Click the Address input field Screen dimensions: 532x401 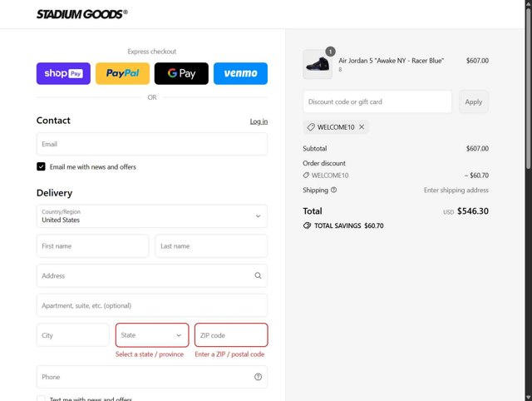coord(152,275)
